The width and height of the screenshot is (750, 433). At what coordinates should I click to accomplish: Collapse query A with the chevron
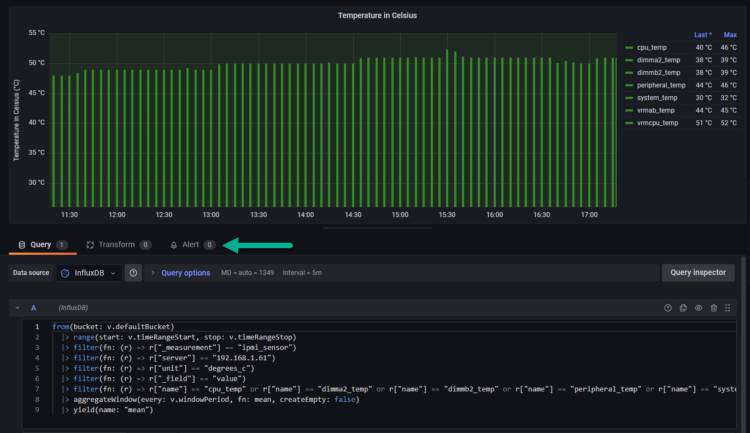tap(17, 308)
